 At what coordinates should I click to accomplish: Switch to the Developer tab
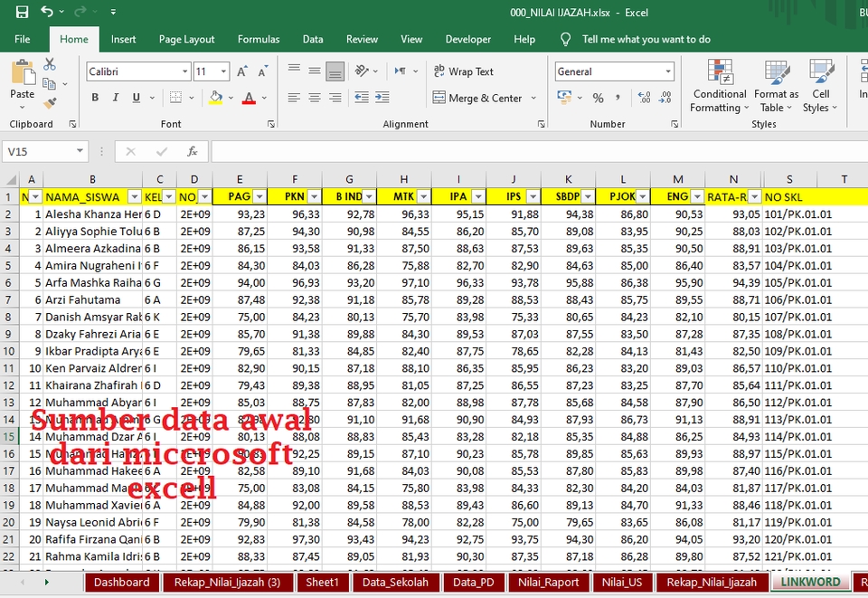click(x=467, y=39)
